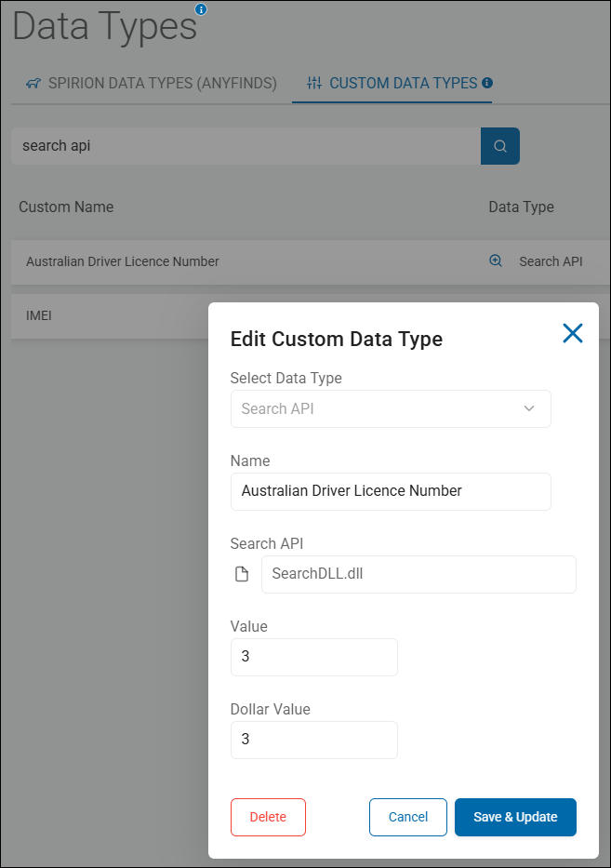This screenshot has height=868, width=611.
Task: Click the Cancel button
Action: click(408, 817)
